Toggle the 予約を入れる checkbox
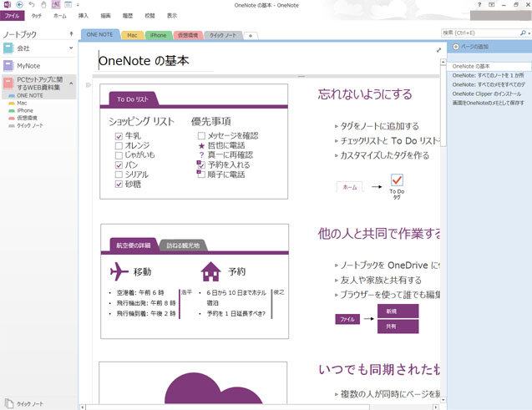The image size is (532, 410). (200, 165)
